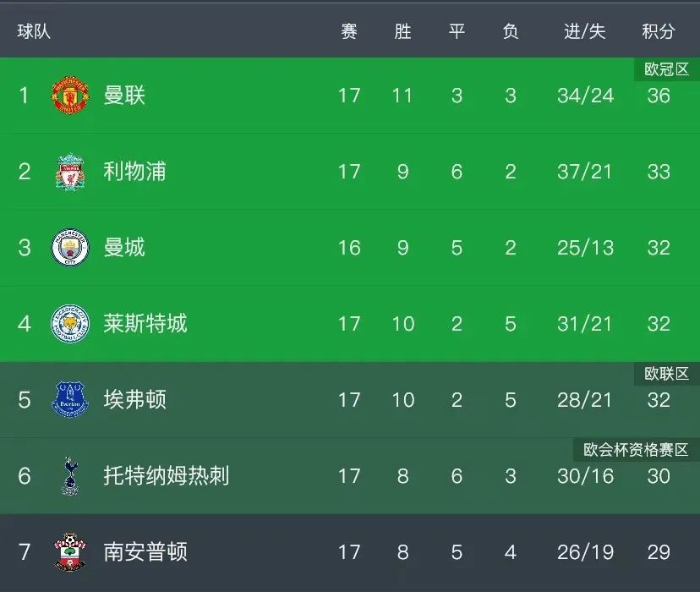Select team name 莱斯特城

tap(145, 324)
